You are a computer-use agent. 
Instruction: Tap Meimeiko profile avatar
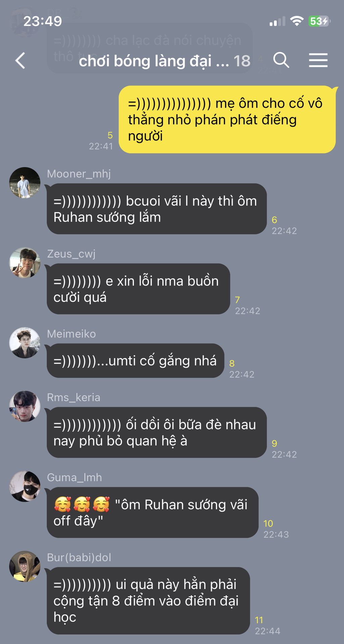click(x=25, y=343)
